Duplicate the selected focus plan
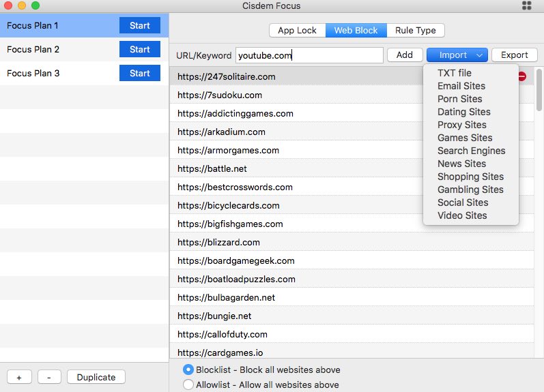The width and height of the screenshot is (544, 392). click(96, 377)
